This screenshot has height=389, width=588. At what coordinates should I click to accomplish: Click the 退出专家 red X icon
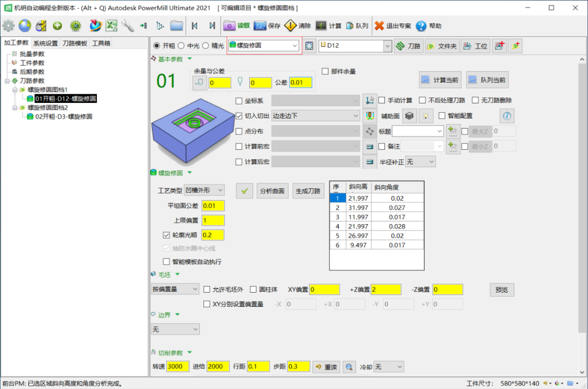click(379, 26)
